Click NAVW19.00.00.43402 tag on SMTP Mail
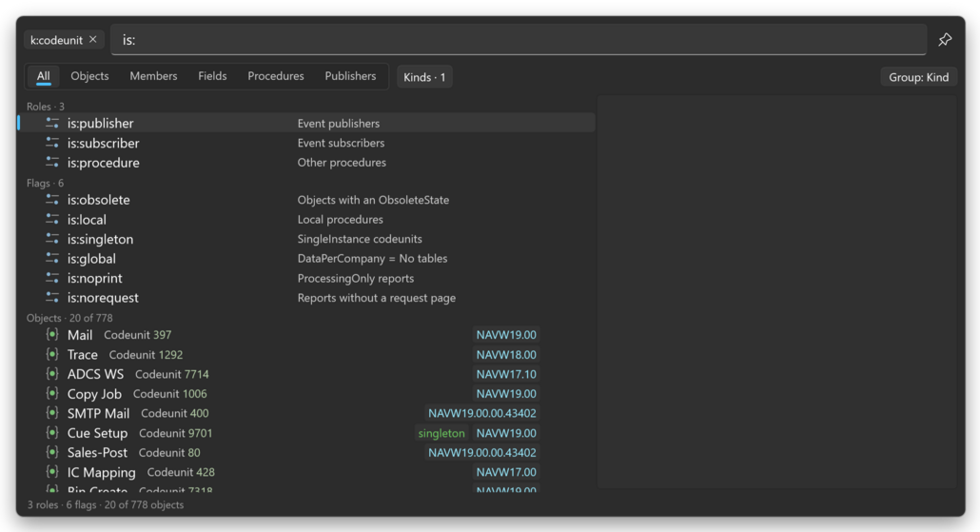Image resolution: width=980 pixels, height=532 pixels. tap(481, 413)
